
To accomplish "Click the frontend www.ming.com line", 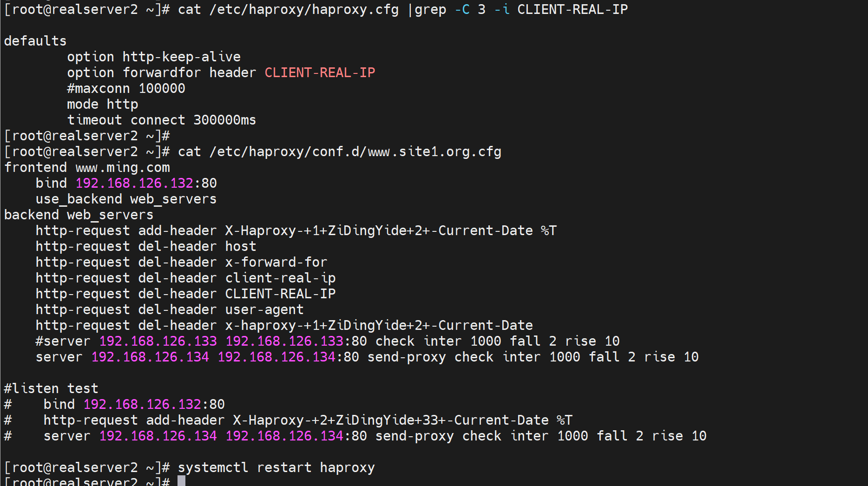I will tap(87, 167).
